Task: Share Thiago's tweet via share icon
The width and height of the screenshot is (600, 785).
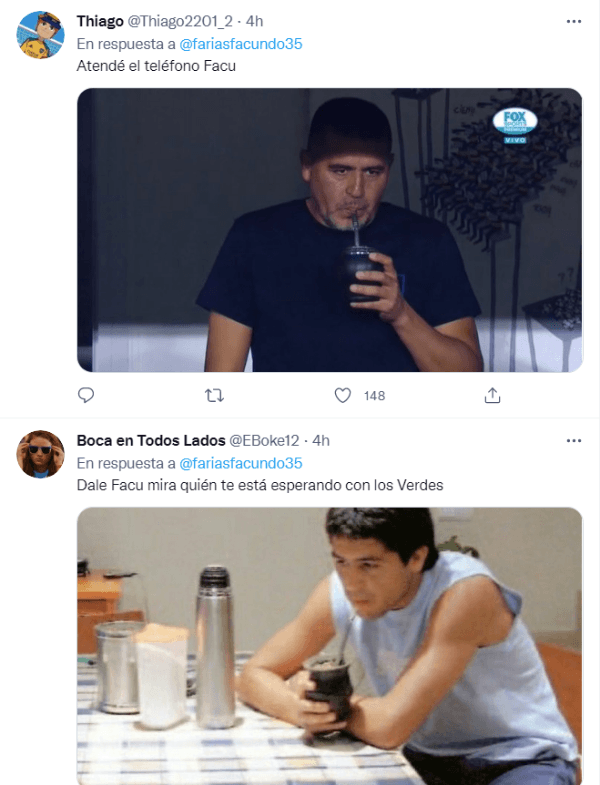Action: pos(492,396)
